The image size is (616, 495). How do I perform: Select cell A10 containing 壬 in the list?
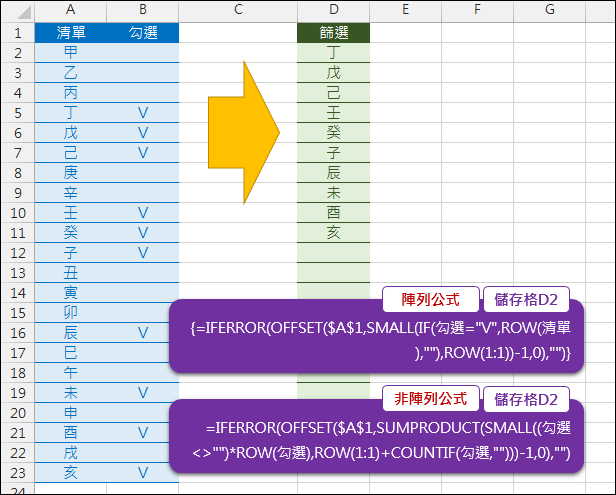click(70, 213)
